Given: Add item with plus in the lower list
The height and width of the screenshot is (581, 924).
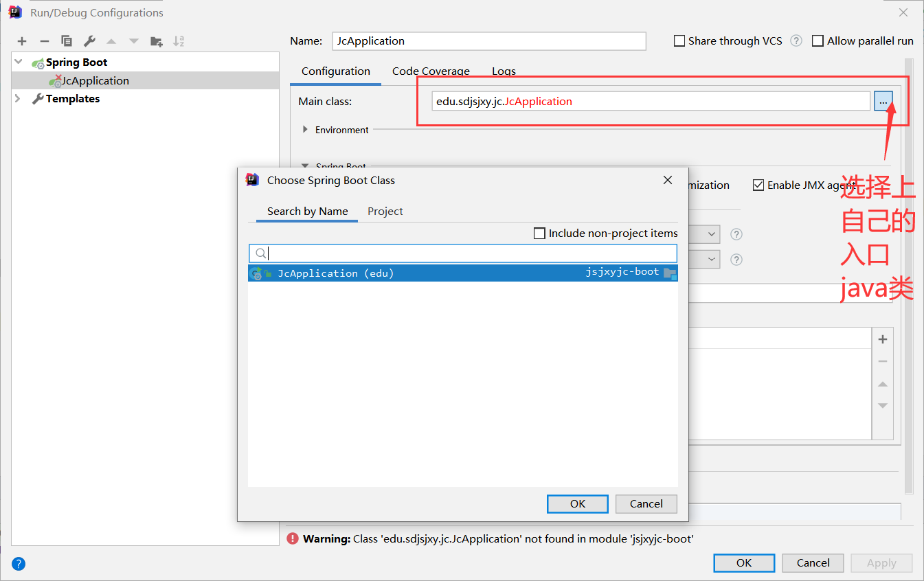Looking at the screenshot, I should [x=883, y=339].
